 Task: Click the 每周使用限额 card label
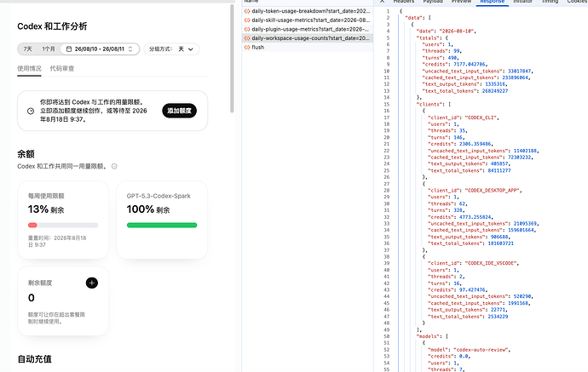pos(46,196)
